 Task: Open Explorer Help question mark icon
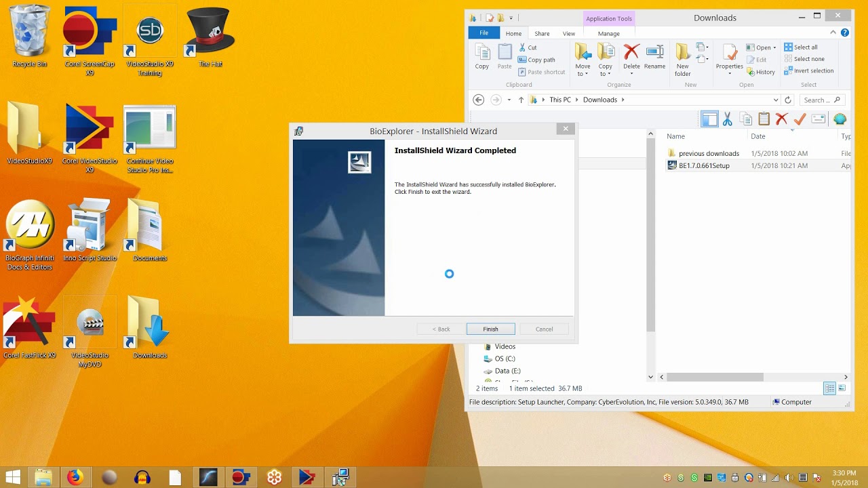(845, 33)
